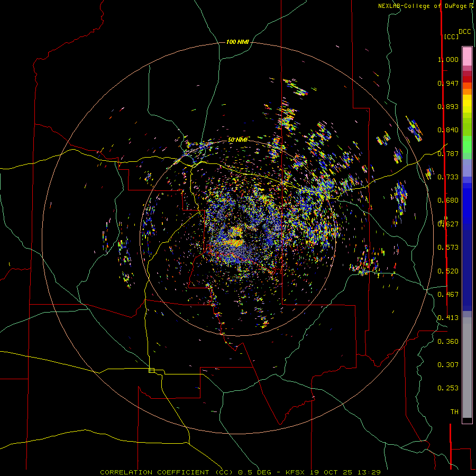Click the 50 NMI range ring label
The width and height of the screenshot is (476, 476).
point(237,140)
